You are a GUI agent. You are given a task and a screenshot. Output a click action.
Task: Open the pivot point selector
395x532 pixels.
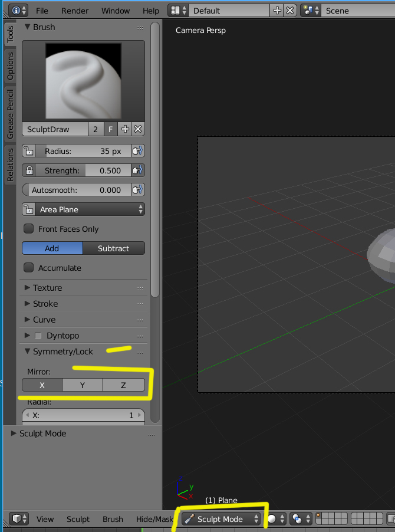[x=301, y=519]
